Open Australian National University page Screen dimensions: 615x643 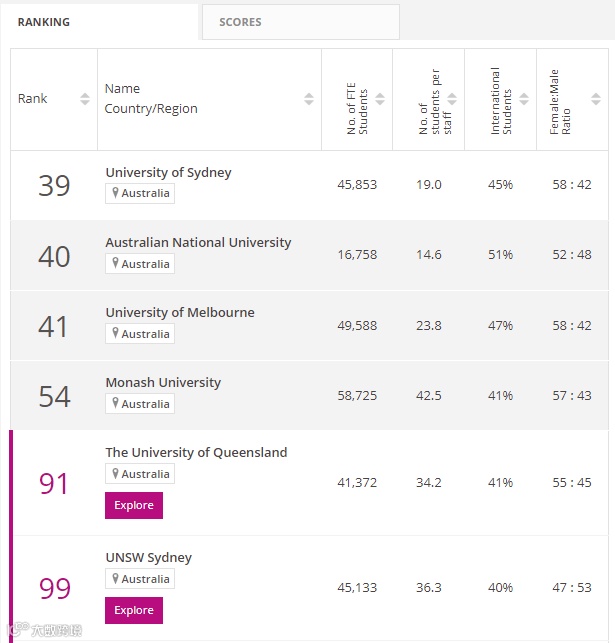(x=198, y=242)
